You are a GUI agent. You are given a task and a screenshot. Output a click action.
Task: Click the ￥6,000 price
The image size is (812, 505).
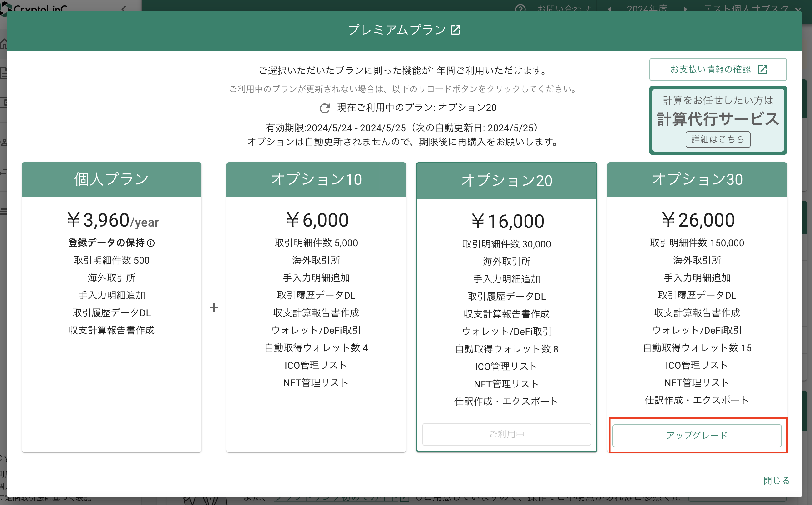coord(317,220)
